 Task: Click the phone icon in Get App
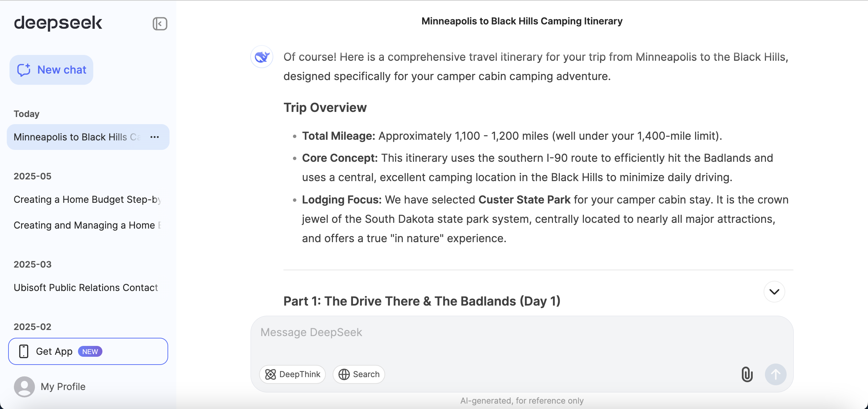tap(24, 351)
